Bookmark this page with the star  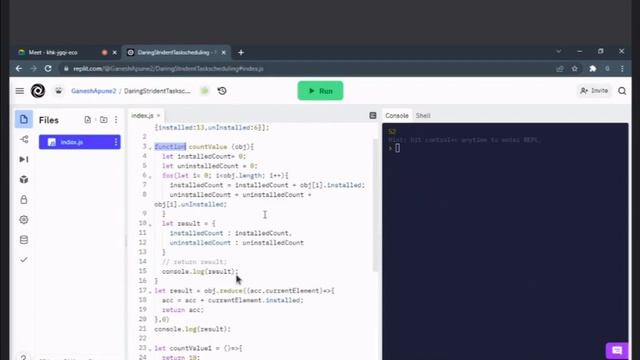(x=575, y=69)
